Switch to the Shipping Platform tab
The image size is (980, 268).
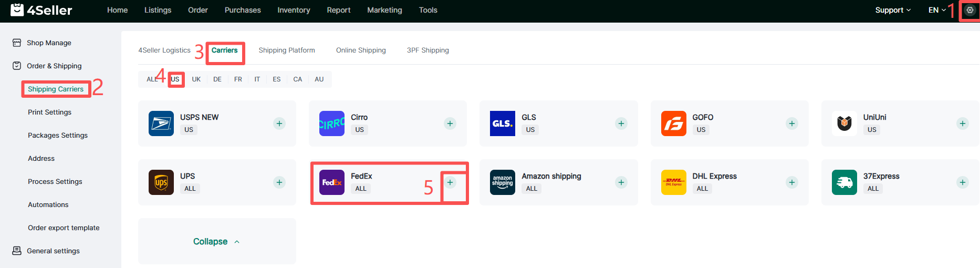tap(287, 50)
